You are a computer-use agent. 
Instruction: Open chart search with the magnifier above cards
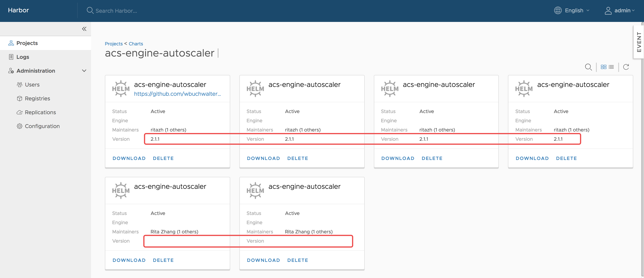[588, 67]
